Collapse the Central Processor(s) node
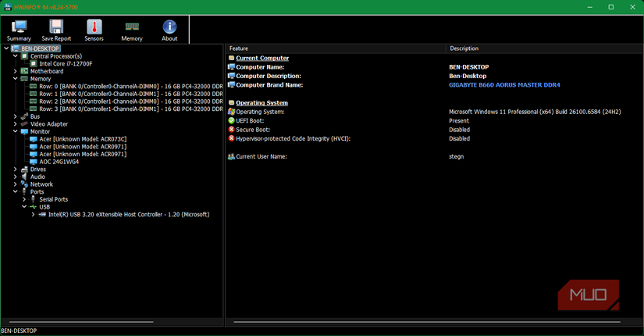The image size is (644, 336). coord(15,56)
